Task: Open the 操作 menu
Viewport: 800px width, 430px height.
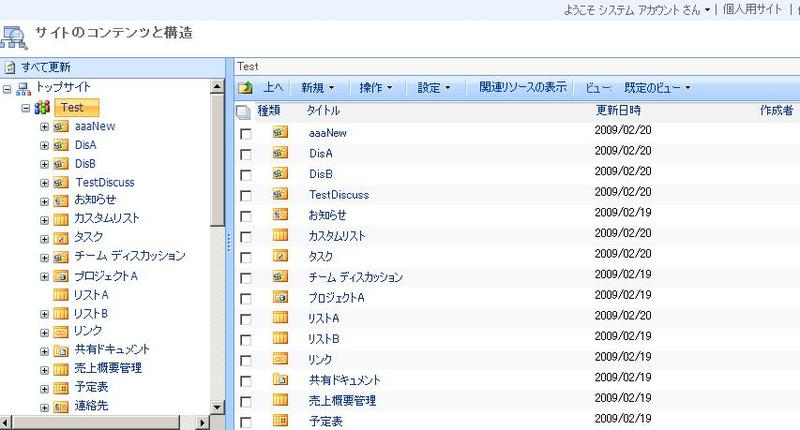Action: click(x=376, y=88)
